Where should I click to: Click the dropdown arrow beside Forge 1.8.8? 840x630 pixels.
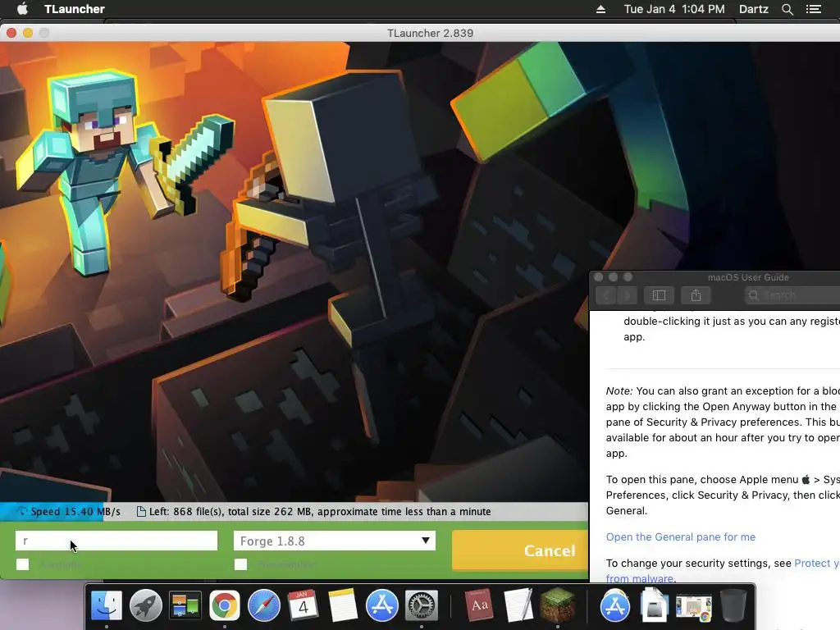click(x=426, y=541)
